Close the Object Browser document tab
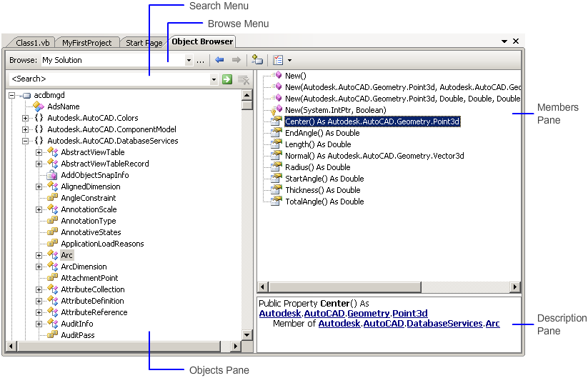This screenshot has height=378, width=588. [x=516, y=41]
